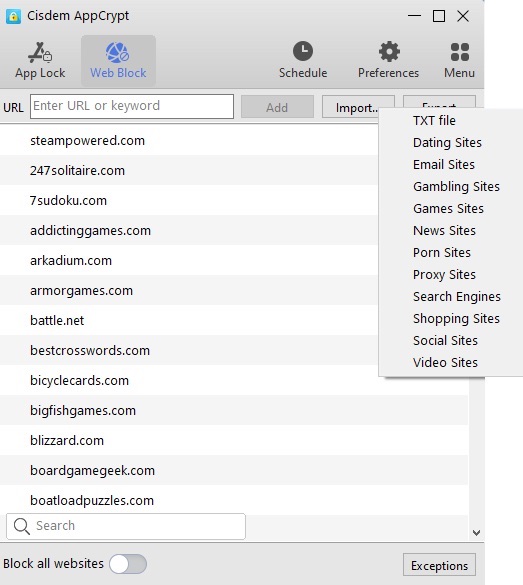The height and width of the screenshot is (585, 523).
Task: Click the partially hidden Export button
Action: tap(439, 101)
